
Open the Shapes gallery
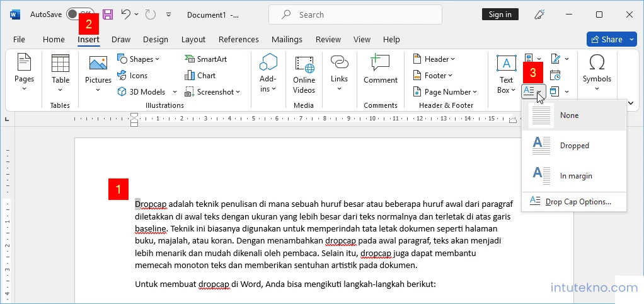coord(139,59)
